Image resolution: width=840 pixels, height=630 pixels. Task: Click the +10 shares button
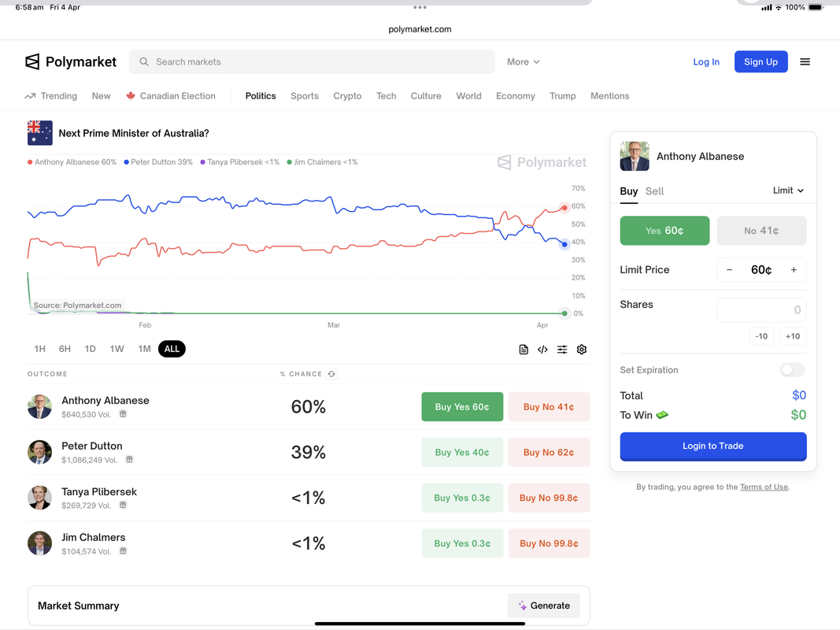click(x=792, y=336)
